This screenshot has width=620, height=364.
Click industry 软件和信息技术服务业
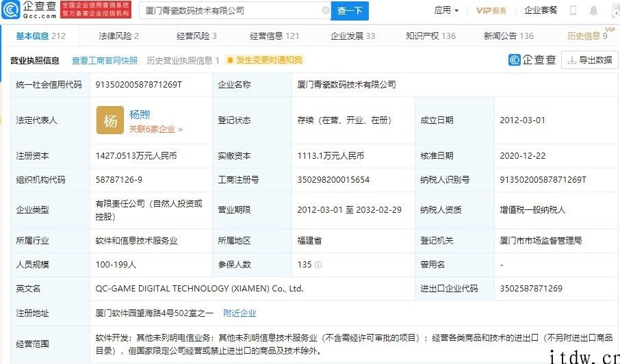(x=136, y=240)
